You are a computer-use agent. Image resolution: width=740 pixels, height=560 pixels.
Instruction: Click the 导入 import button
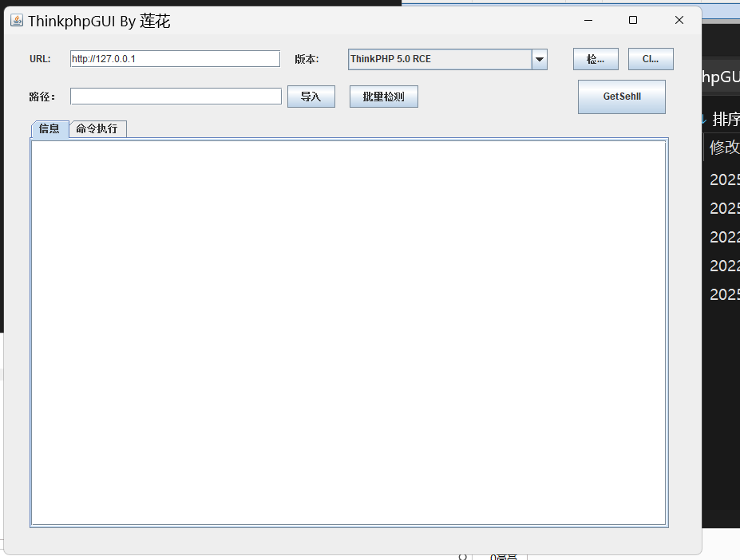click(x=311, y=97)
